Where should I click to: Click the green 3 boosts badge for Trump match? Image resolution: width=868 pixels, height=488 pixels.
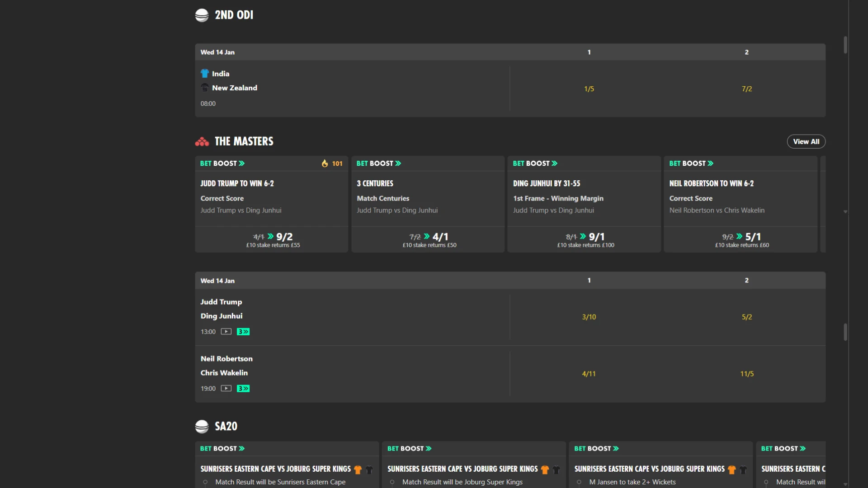(243, 332)
